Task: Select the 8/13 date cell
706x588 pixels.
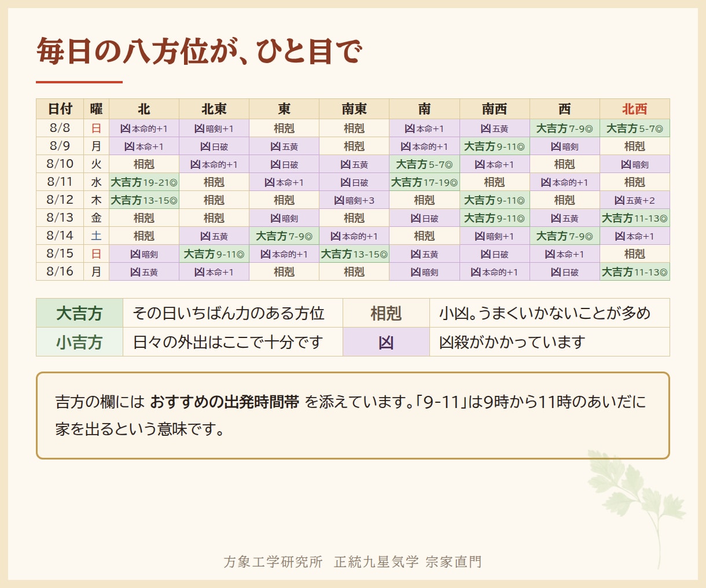Action: click(60, 218)
